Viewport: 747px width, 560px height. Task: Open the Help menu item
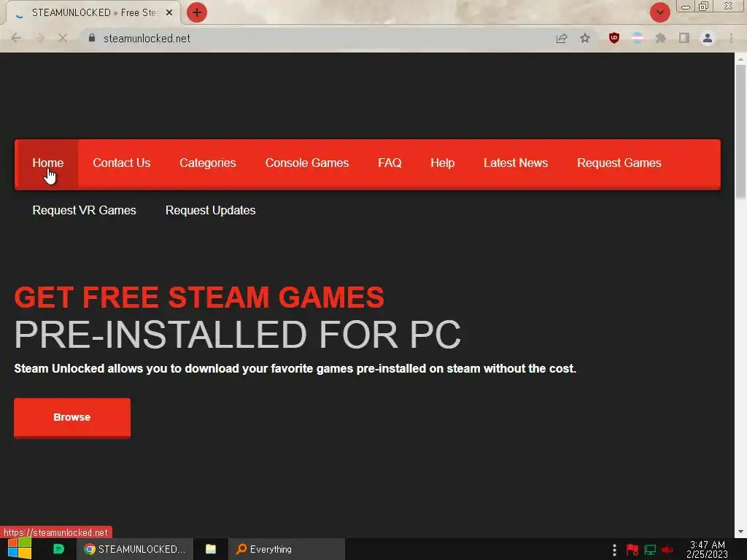click(443, 163)
